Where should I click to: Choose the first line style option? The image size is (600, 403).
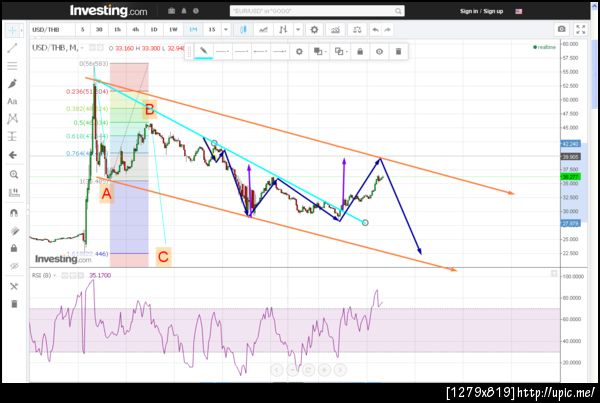pyautogui.click(x=222, y=51)
